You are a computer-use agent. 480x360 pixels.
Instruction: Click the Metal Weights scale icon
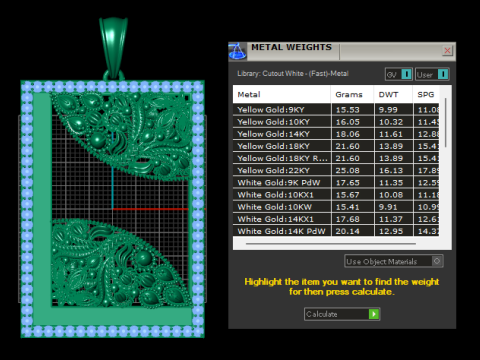click(237, 51)
